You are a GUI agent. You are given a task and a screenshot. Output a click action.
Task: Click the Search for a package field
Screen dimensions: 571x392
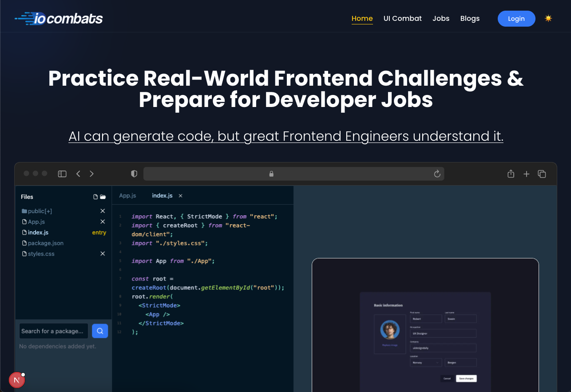(x=53, y=331)
